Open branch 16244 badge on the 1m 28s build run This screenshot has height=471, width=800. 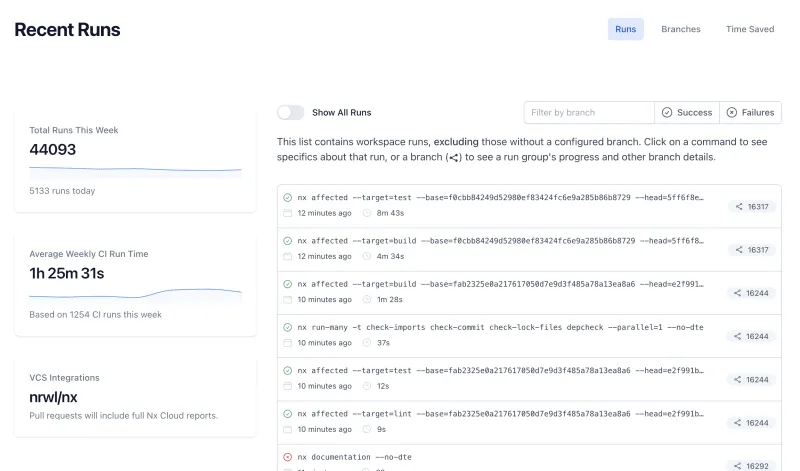point(751,293)
